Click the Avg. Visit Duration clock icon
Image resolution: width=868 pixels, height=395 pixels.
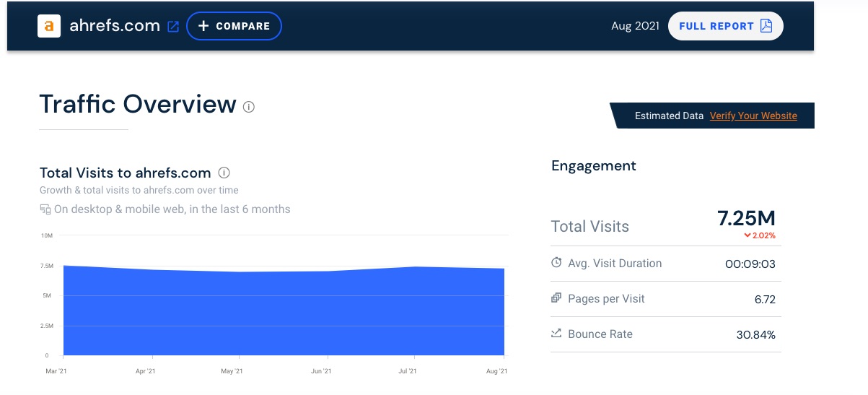556,263
